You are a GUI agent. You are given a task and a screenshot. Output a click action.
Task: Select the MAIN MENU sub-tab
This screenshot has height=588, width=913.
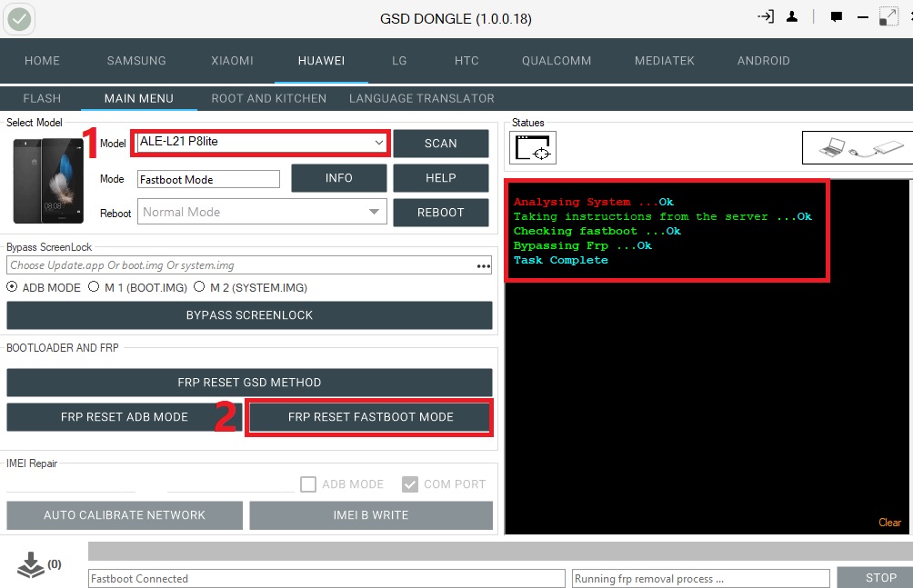[x=139, y=98]
